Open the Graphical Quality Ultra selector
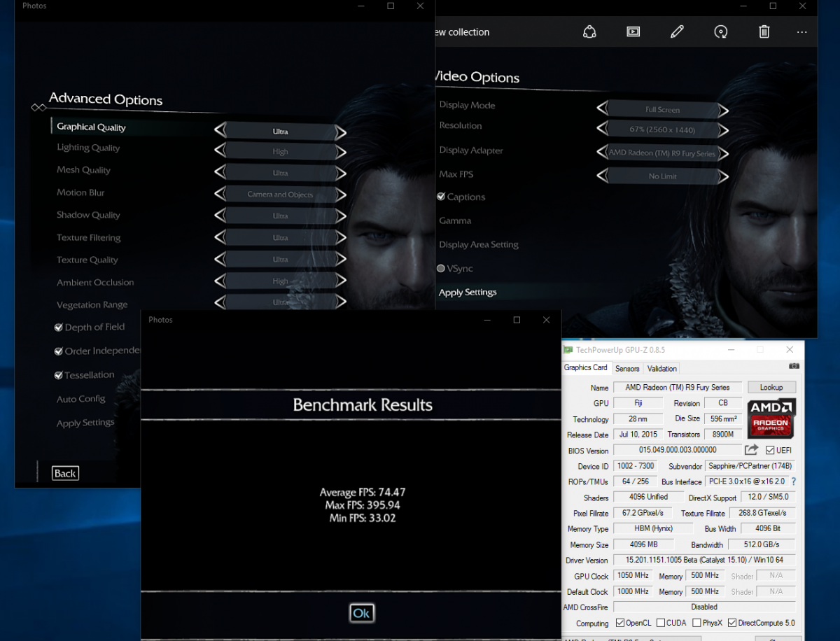This screenshot has height=641, width=840. [x=280, y=132]
